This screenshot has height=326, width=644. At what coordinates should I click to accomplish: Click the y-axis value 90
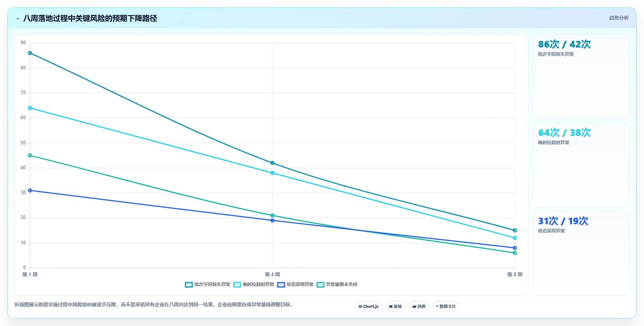pos(23,43)
